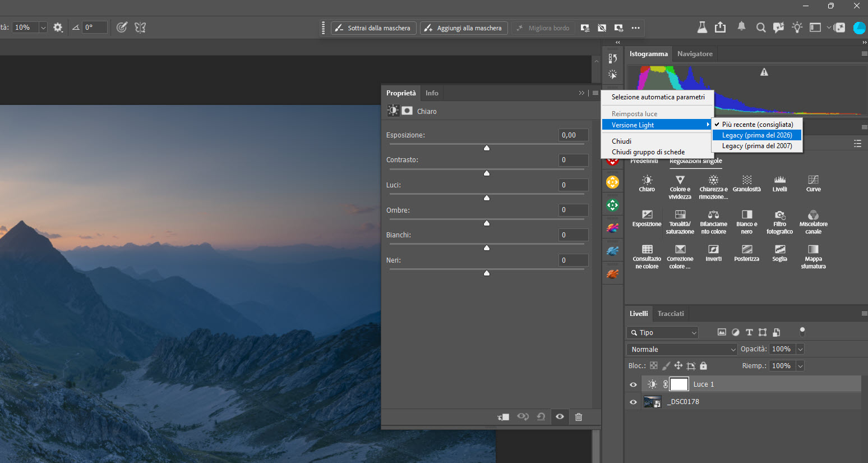The image size is (868, 463).
Task: Hide the _DSC0178 layer
Action: [x=634, y=402]
